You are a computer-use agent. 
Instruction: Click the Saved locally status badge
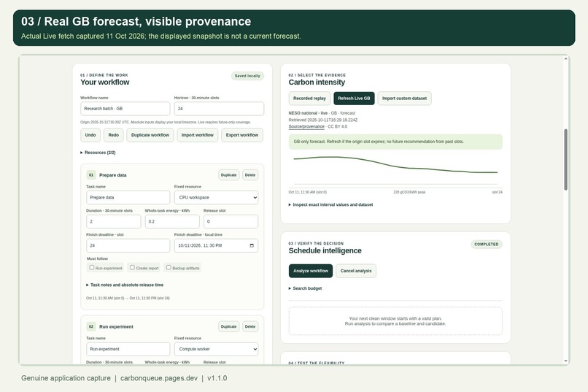[x=247, y=76]
